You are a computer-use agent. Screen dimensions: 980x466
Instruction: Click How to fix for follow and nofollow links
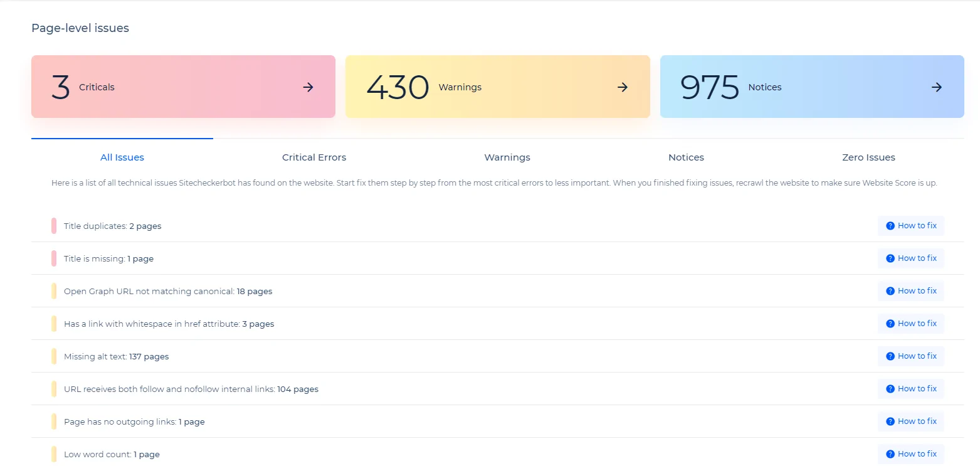click(x=910, y=389)
